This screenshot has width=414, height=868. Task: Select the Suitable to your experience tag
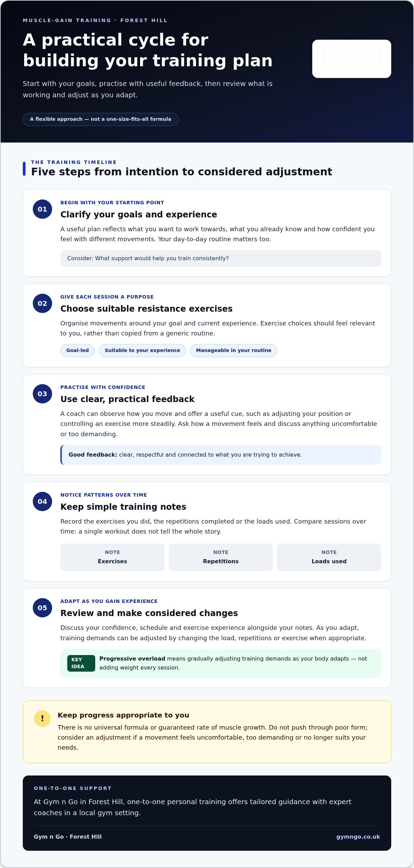coord(142,350)
